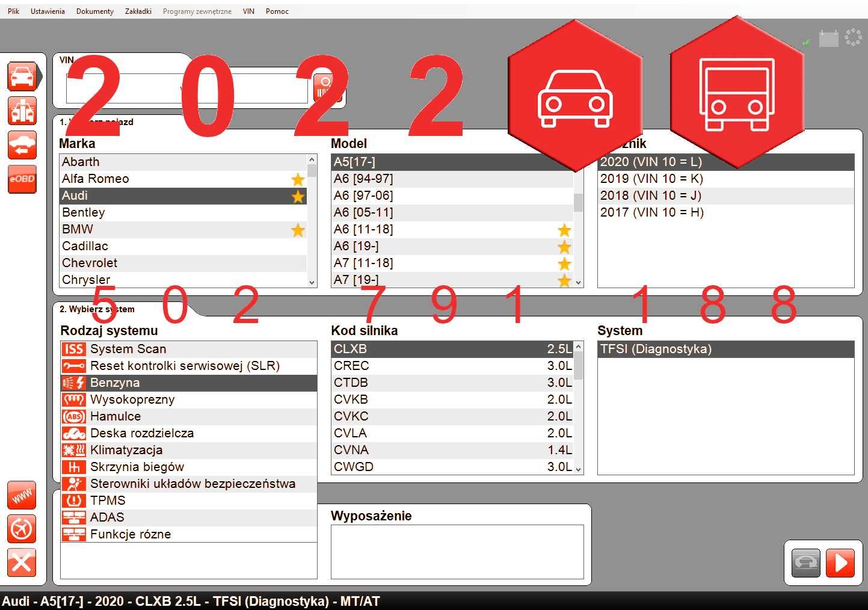Select Cadillac in Marka list
The width and height of the screenshot is (868, 610).
click(x=183, y=246)
